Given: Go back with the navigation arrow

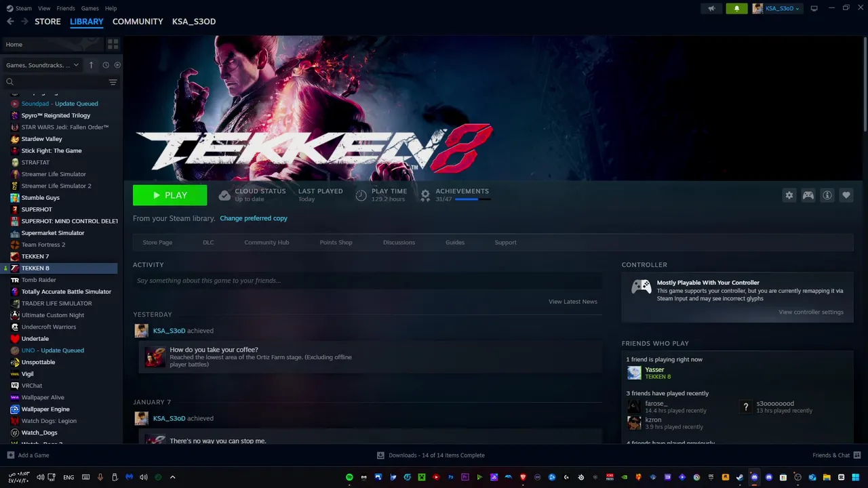Looking at the screenshot, I should tap(10, 22).
